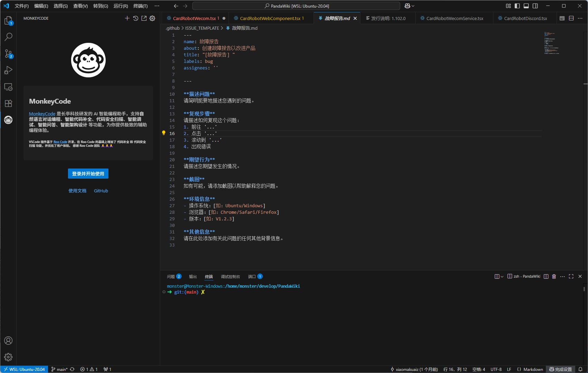Open the launch profile dropdown in terminal panel
The width and height of the screenshot is (588, 373).
[x=502, y=276]
